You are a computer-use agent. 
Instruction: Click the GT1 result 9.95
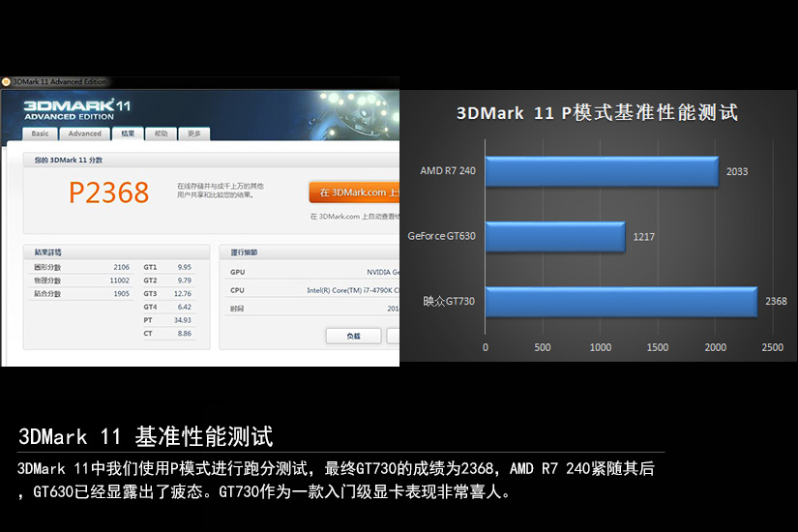(184, 267)
